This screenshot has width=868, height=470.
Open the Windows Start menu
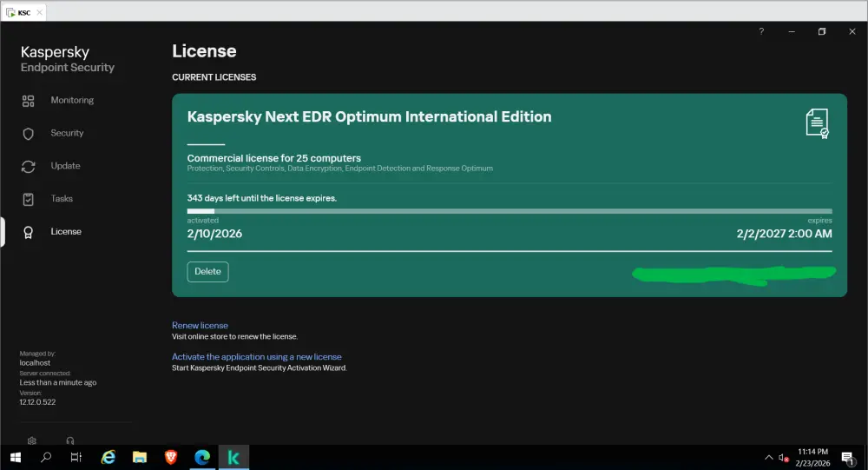(x=16, y=457)
